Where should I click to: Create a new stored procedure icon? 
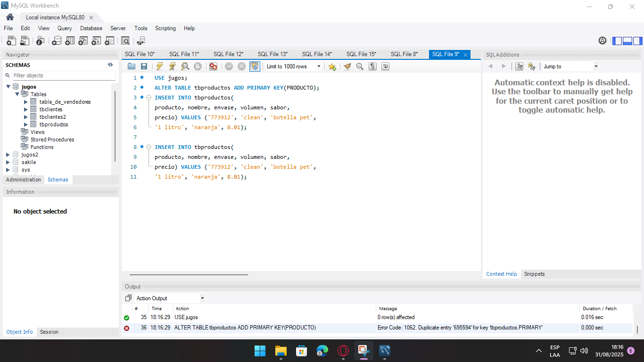[x=96, y=41]
